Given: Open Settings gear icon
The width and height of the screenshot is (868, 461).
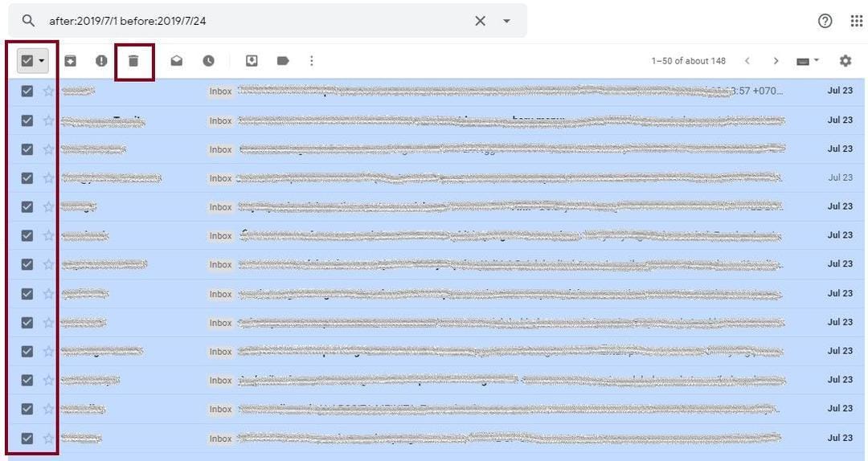Looking at the screenshot, I should tap(845, 61).
